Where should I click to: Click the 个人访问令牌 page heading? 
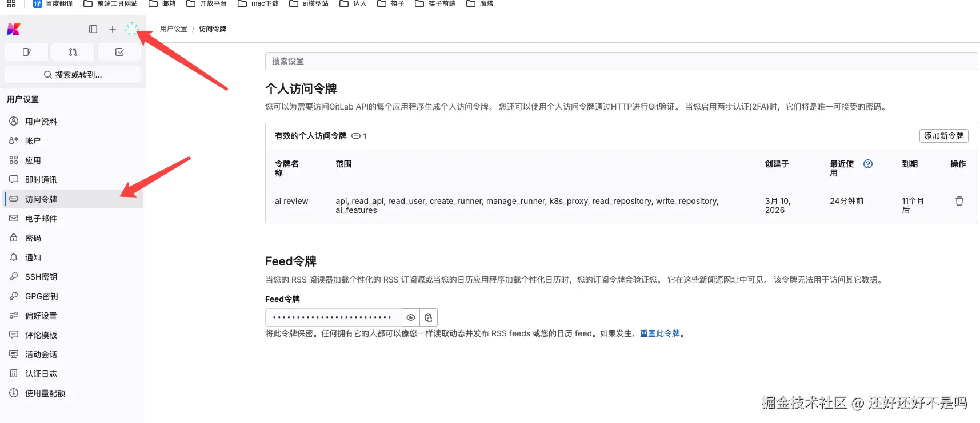pyautogui.click(x=301, y=89)
